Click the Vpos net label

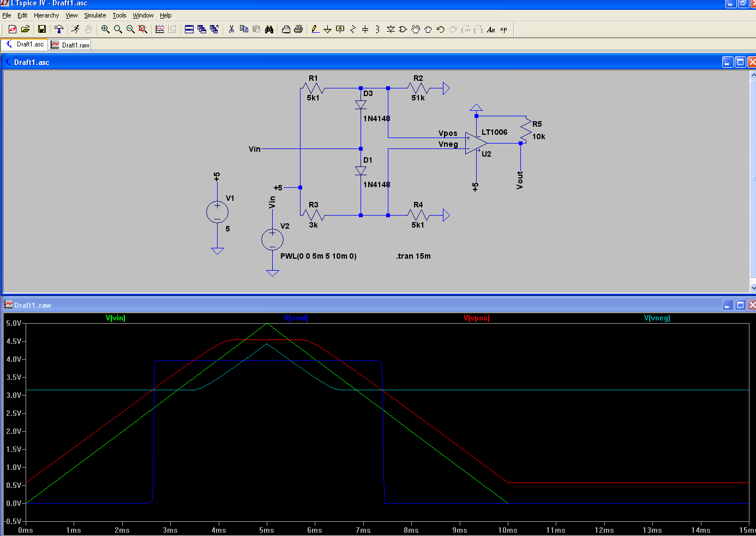pos(448,133)
